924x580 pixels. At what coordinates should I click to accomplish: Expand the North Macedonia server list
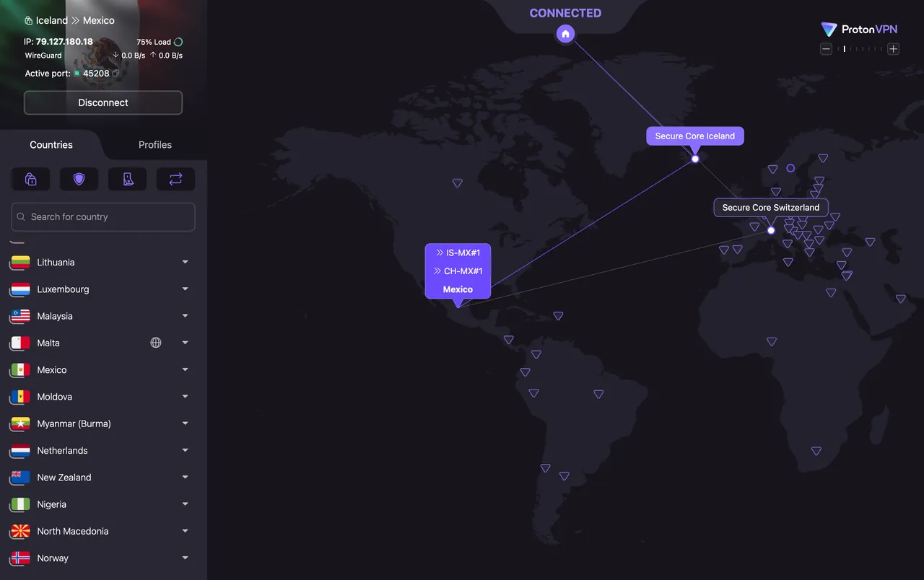(186, 532)
